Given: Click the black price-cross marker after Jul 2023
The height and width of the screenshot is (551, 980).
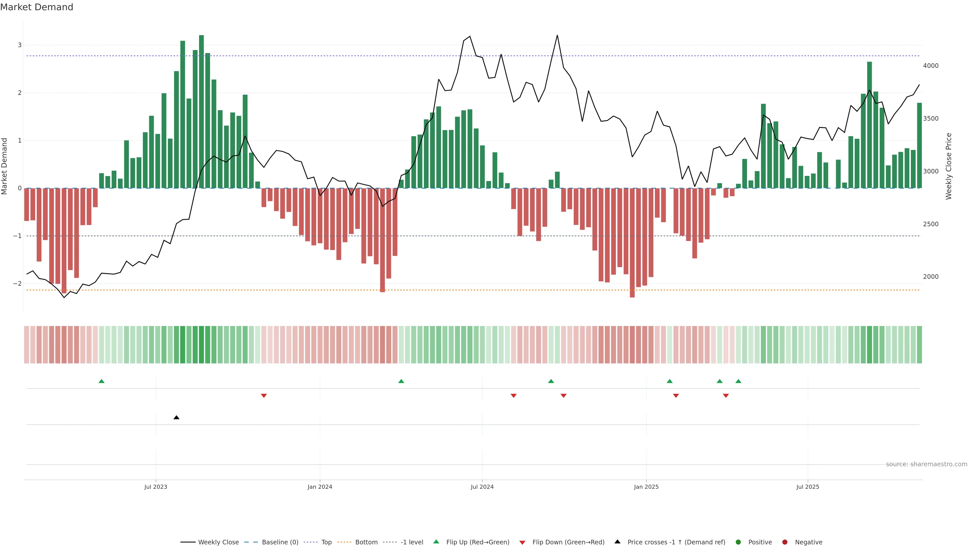Looking at the screenshot, I should tap(177, 418).
